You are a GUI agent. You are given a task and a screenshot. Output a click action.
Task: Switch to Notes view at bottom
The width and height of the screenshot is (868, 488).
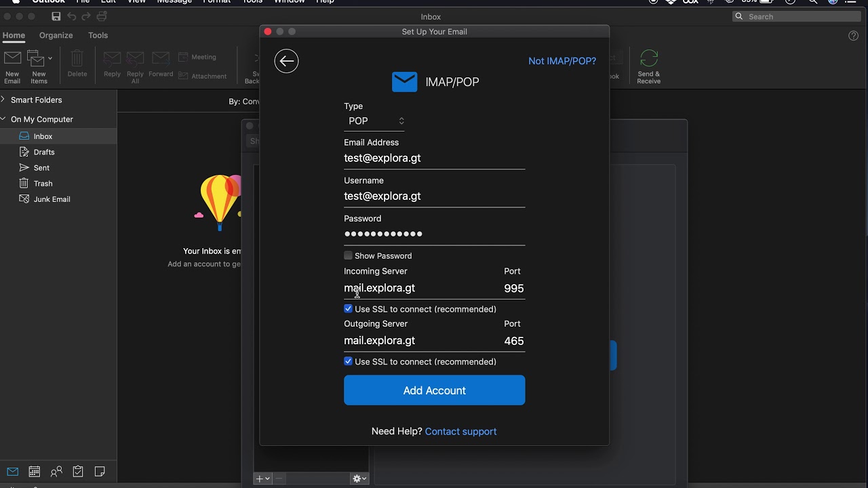coord(100,472)
